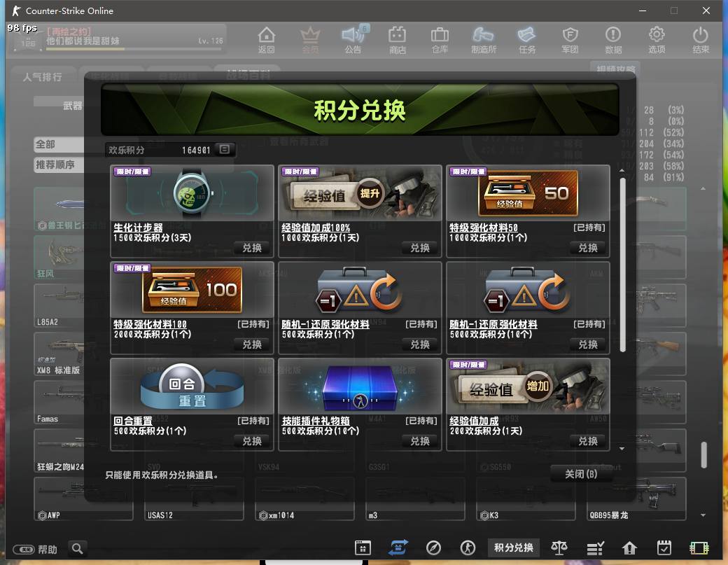Select the USAS12 weapon card
Image resolution: width=728 pixels, height=565 pixels.
[x=194, y=499]
